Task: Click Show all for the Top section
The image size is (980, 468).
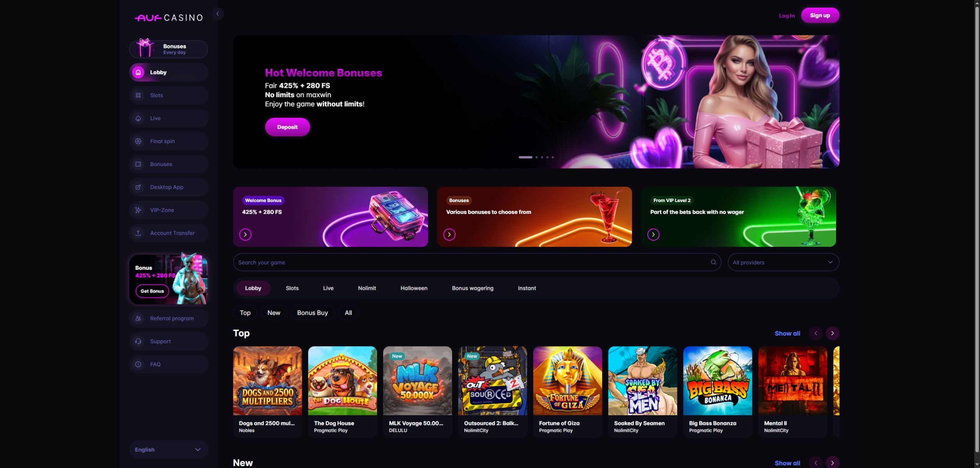Action: click(787, 334)
